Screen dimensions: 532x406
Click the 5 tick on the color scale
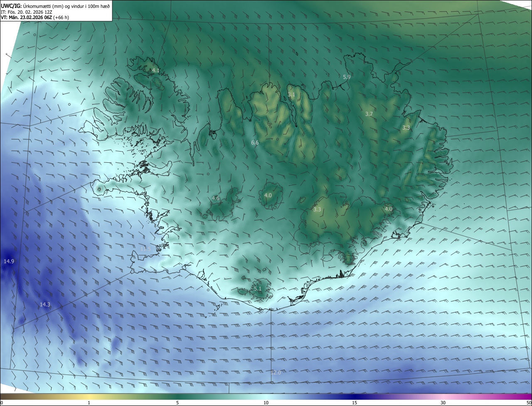[177, 403]
